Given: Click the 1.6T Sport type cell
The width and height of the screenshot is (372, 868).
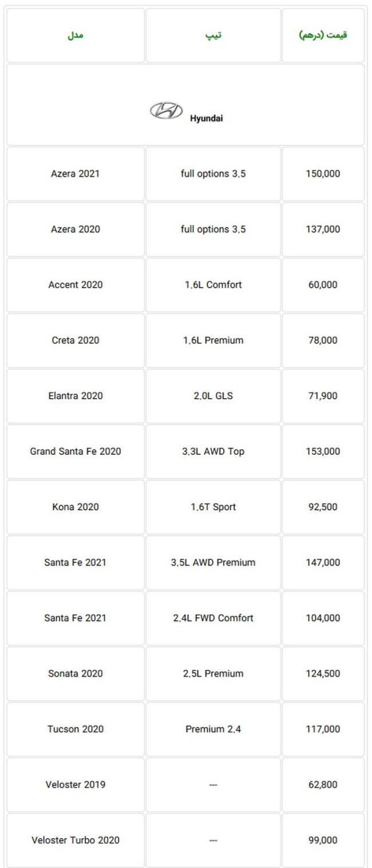Looking at the screenshot, I should tap(213, 507).
